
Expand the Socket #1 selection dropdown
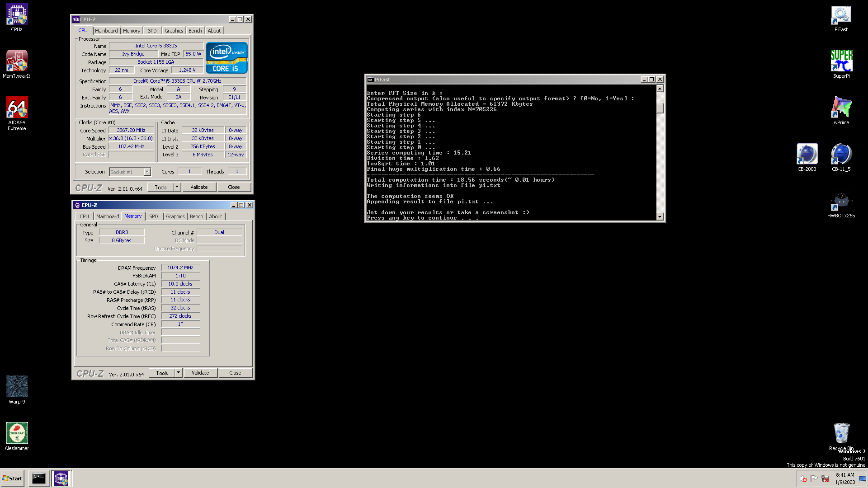(147, 172)
